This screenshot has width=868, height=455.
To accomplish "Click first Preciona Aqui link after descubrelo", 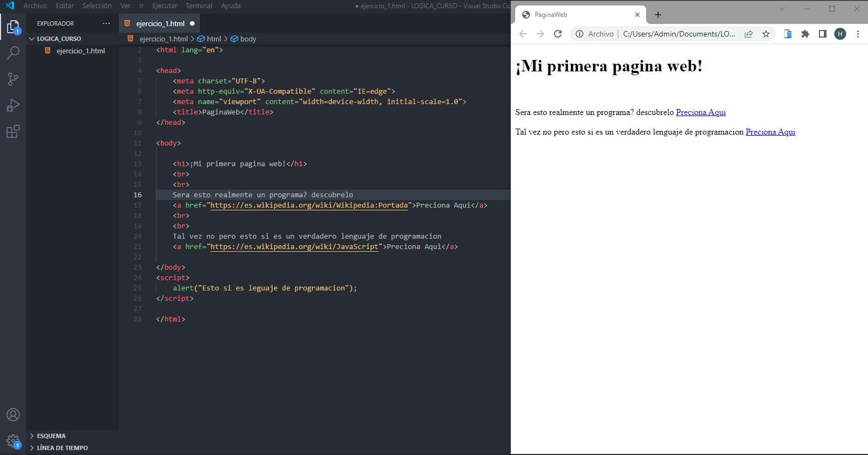I will 701,112.
